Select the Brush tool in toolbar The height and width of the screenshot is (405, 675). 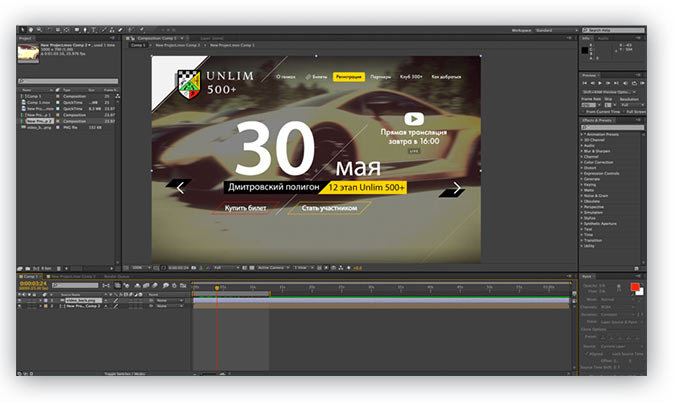point(104,31)
